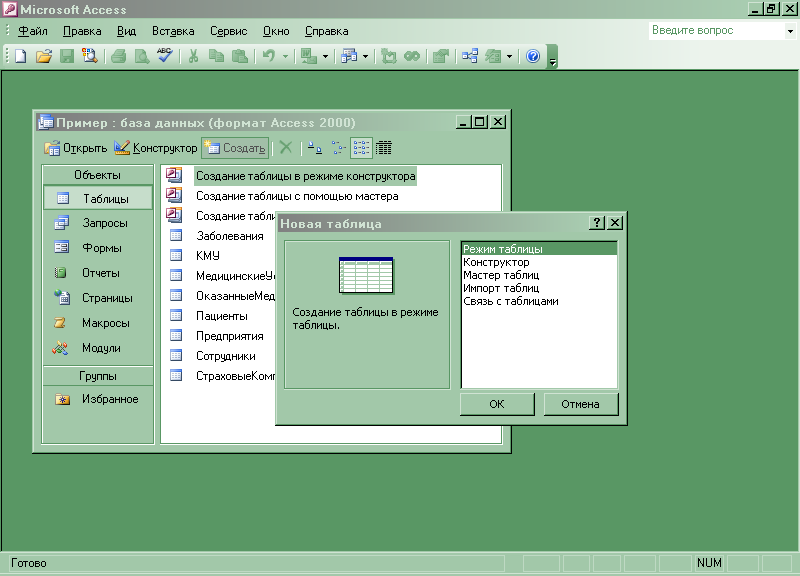Click the Office Links toolbar icon
Viewport: 800px width, 576px height.
(x=309, y=56)
